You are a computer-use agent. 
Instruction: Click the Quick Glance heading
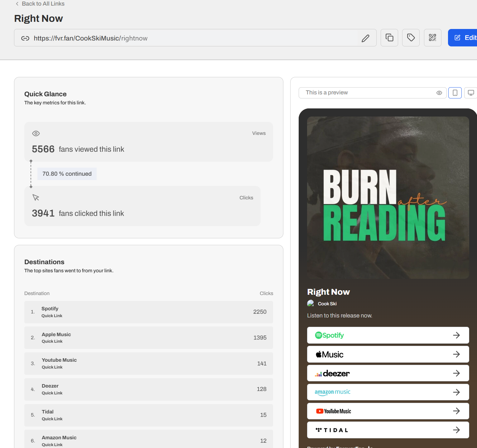46,94
